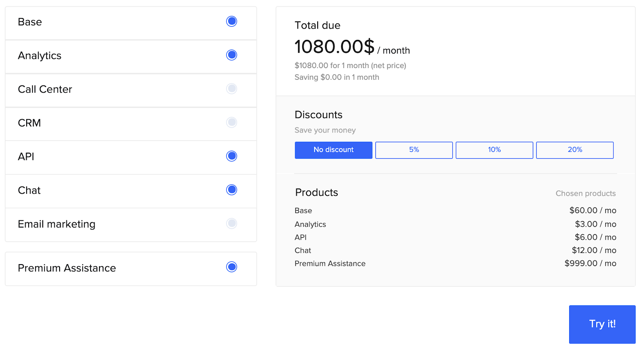Viewport: 644px width, 350px height.
Task: Pick the 20% discount
Action: 575,150
